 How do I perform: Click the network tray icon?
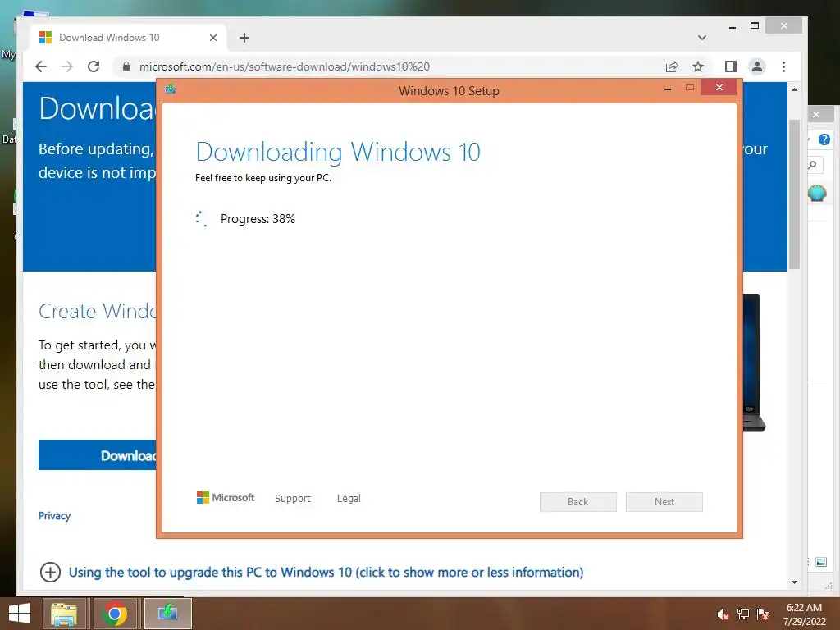coord(743,614)
